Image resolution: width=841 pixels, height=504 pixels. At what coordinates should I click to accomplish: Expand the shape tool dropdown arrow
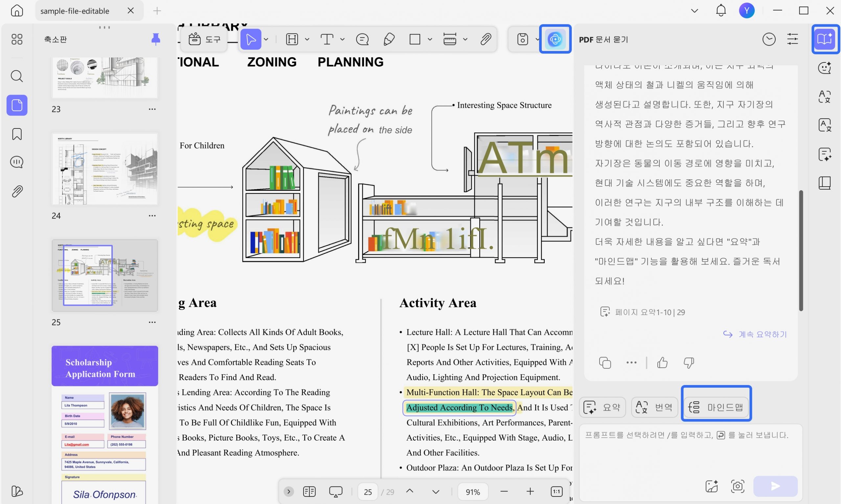[430, 39]
